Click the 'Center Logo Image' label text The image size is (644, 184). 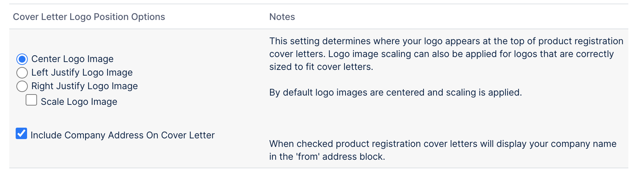[x=72, y=59]
